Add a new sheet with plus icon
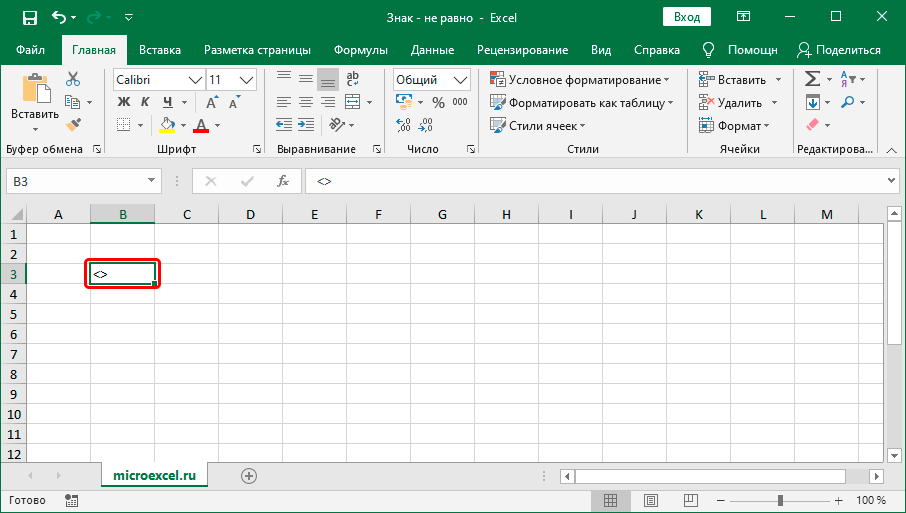 (249, 476)
